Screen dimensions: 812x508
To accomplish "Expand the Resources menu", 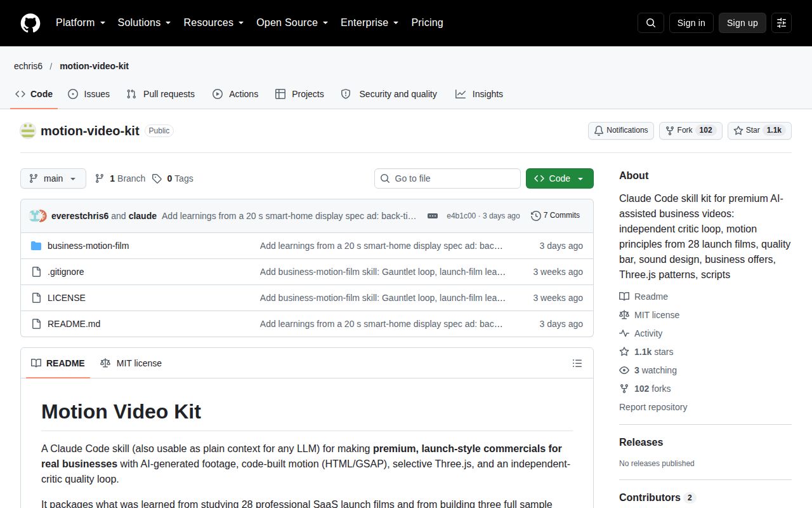I will point(214,23).
